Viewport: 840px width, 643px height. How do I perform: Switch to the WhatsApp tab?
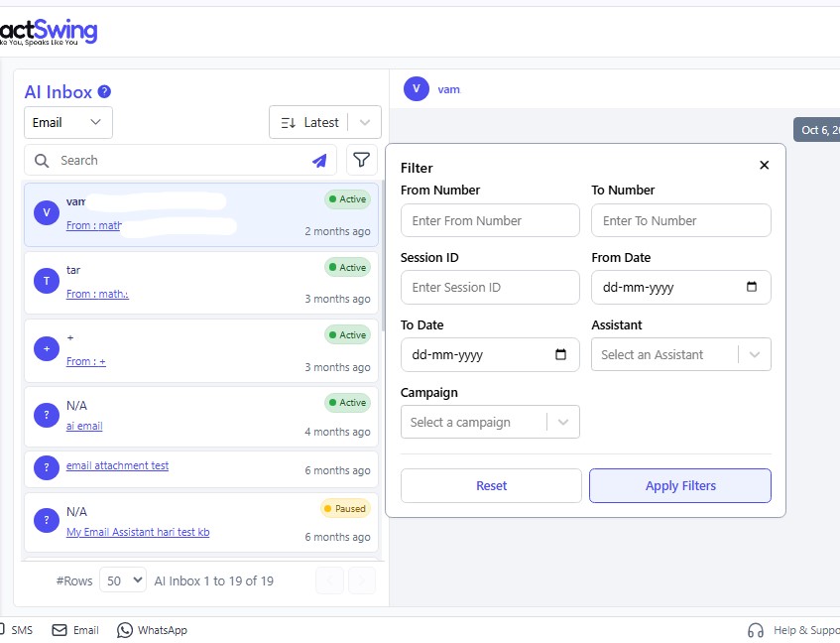point(152,630)
